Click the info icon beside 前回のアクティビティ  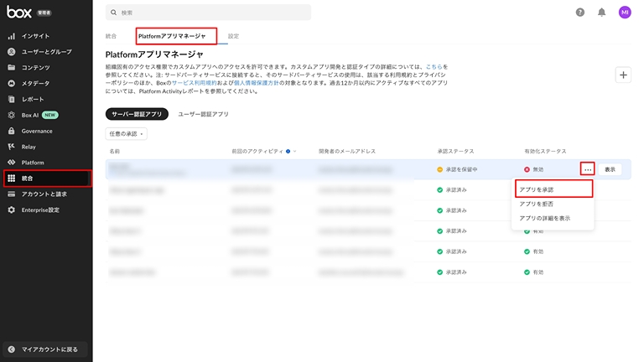[x=288, y=152]
